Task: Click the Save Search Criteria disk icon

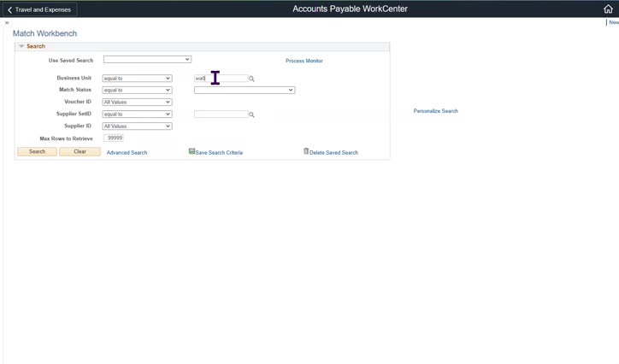Action: [192, 151]
